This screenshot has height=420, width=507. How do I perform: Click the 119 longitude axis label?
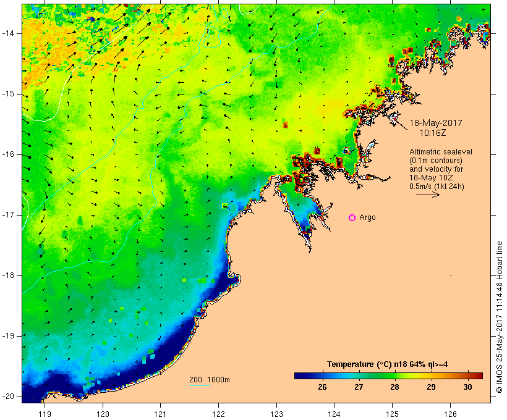click(45, 414)
